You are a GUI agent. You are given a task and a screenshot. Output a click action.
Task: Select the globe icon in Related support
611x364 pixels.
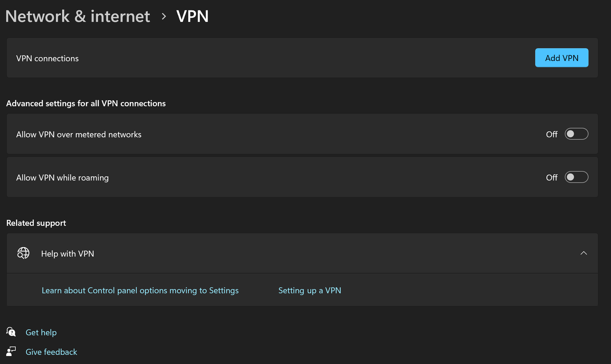tap(23, 253)
